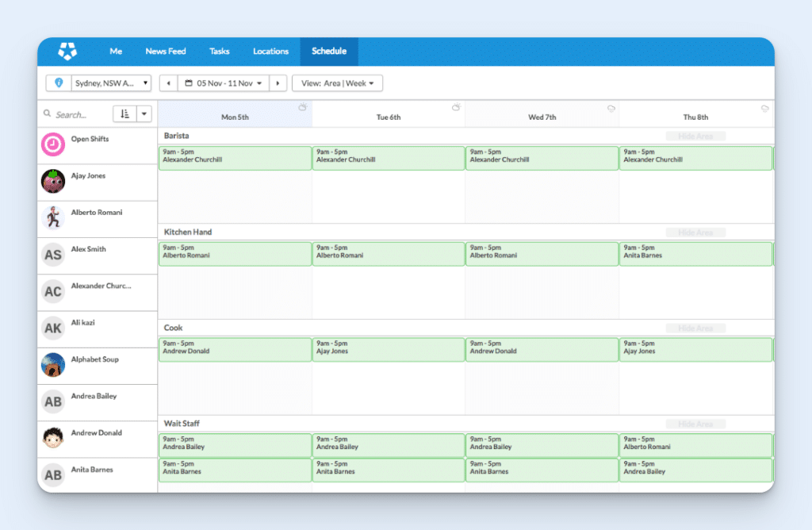Click the weather icon on Thu 8th header
This screenshot has height=530, width=812.
click(x=764, y=108)
